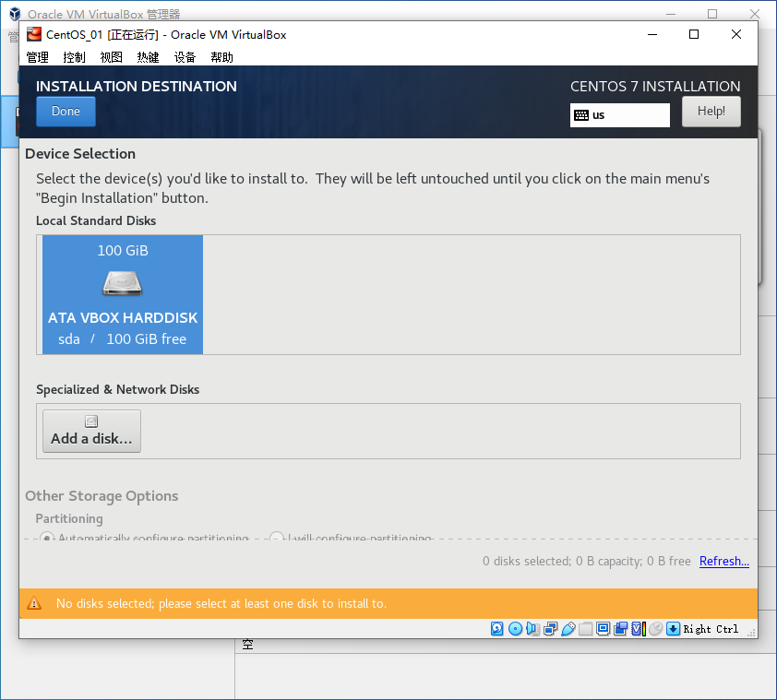
Task: Click the Specialized & Network Disks label
Action: click(x=117, y=390)
